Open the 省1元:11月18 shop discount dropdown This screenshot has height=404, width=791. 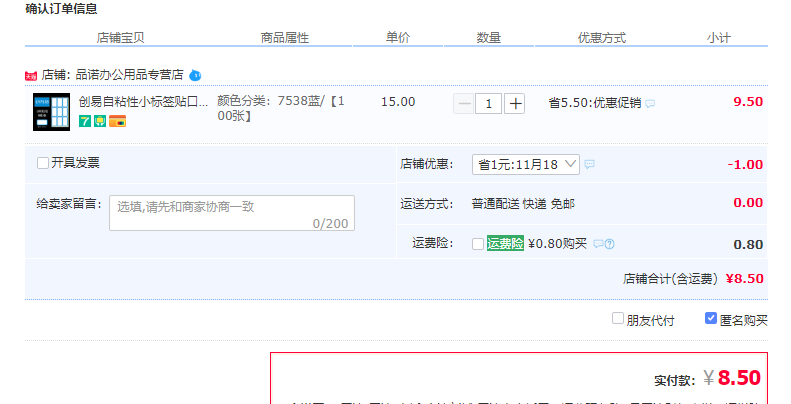(x=526, y=164)
